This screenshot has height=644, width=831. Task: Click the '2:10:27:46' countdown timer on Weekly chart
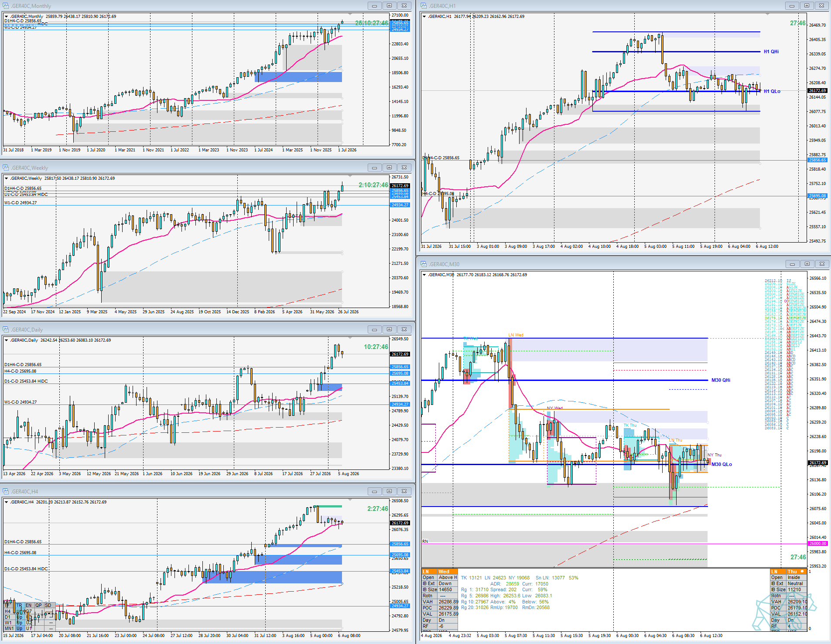373,185
